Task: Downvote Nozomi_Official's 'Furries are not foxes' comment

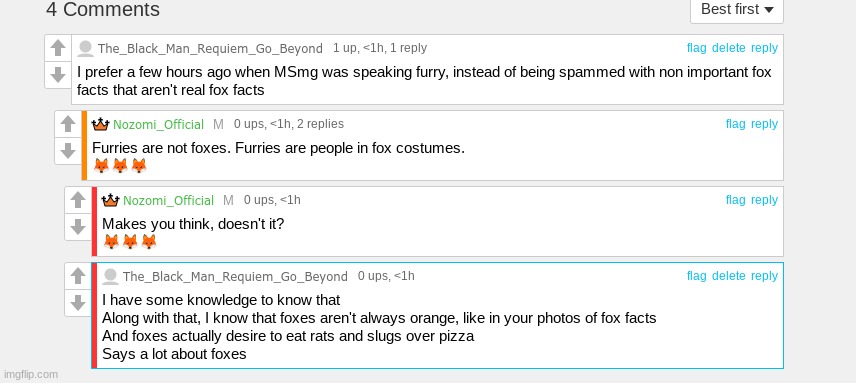Action: pos(68,151)
